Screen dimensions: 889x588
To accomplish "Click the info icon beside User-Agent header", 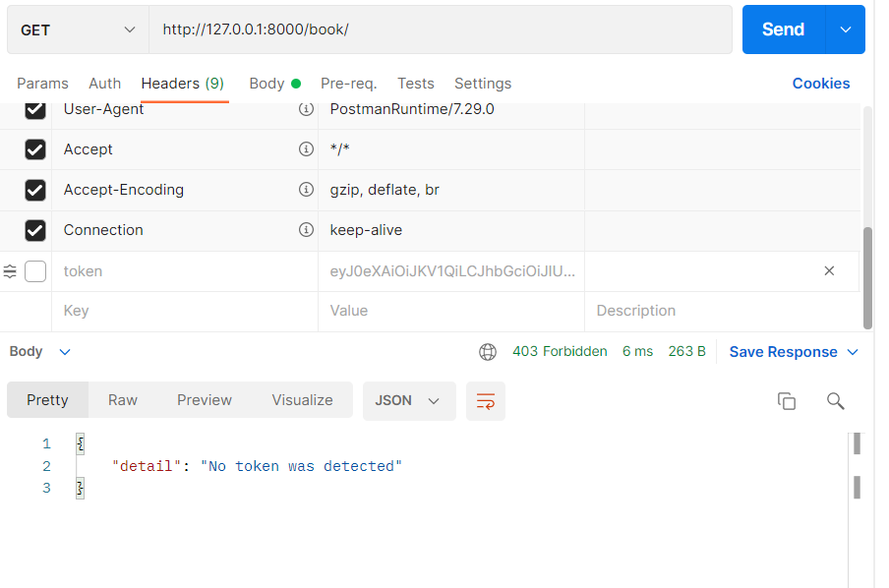I will (x=306, y=109).
